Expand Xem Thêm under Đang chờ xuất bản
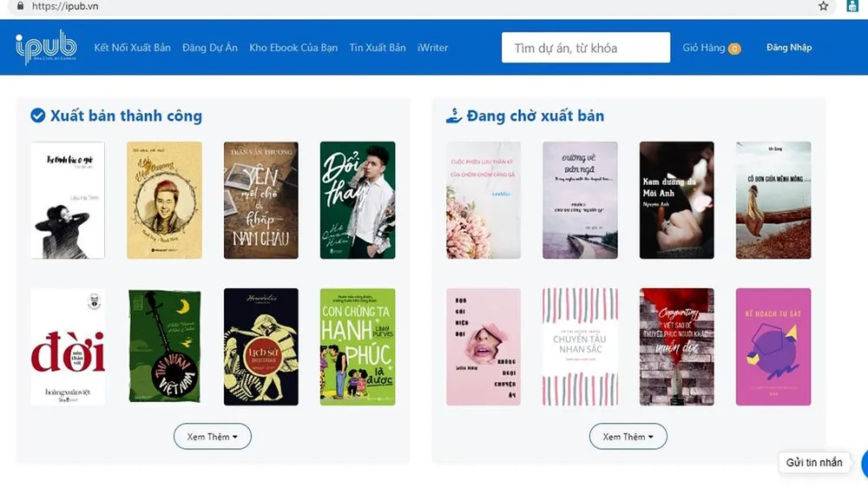The height and width of the screenshot is (488, 868). 628,436
